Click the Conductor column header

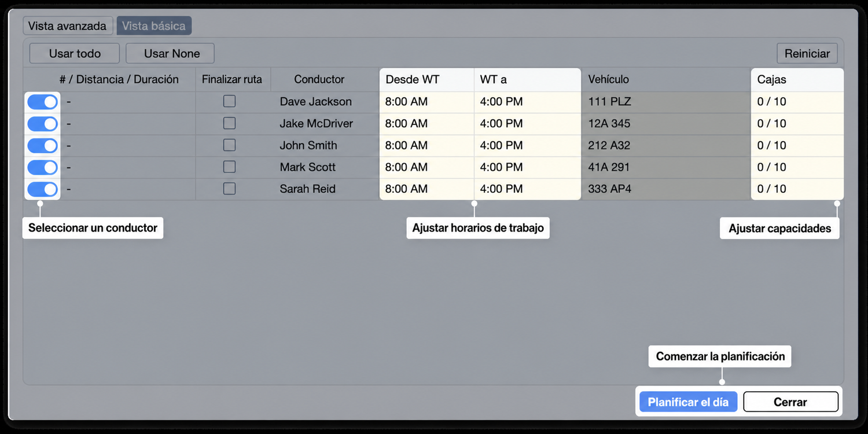(x=319, y=79)
